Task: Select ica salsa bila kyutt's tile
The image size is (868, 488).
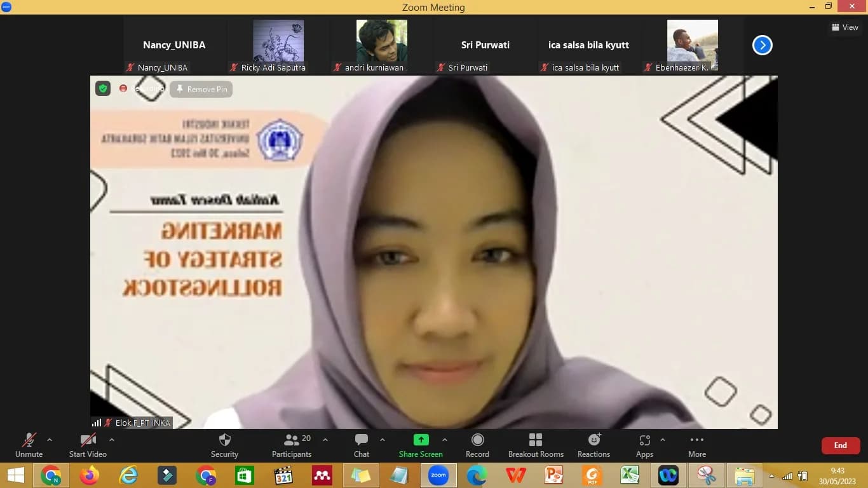Action: pyautogui.click(x=589, y=45)
